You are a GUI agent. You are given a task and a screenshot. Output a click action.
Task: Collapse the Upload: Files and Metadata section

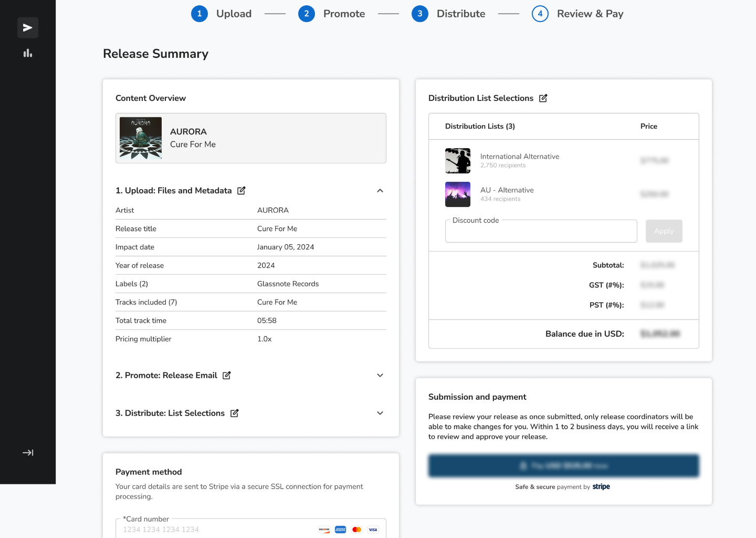(x=380, y=191)
